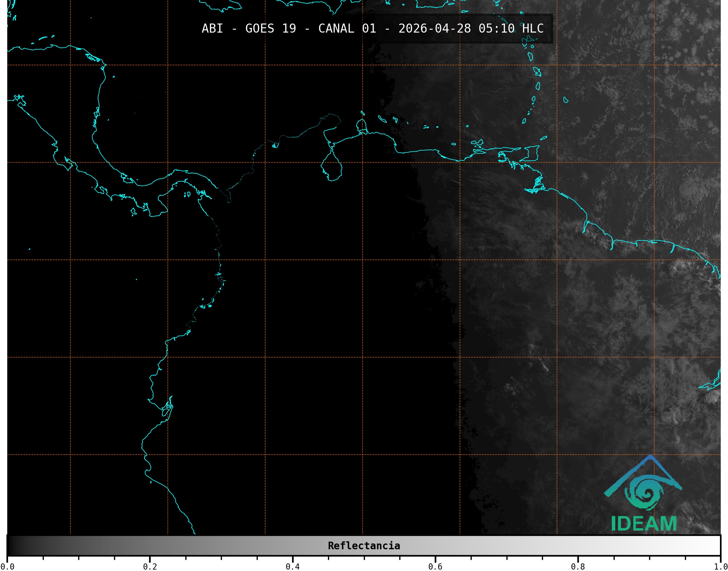
Task: Click the HLC text in the title
Action: coord(533,28)
